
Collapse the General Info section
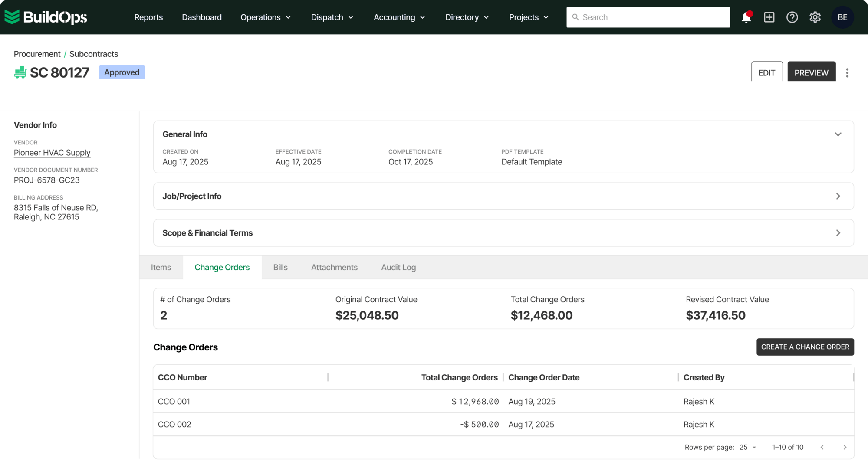(838, 134)
